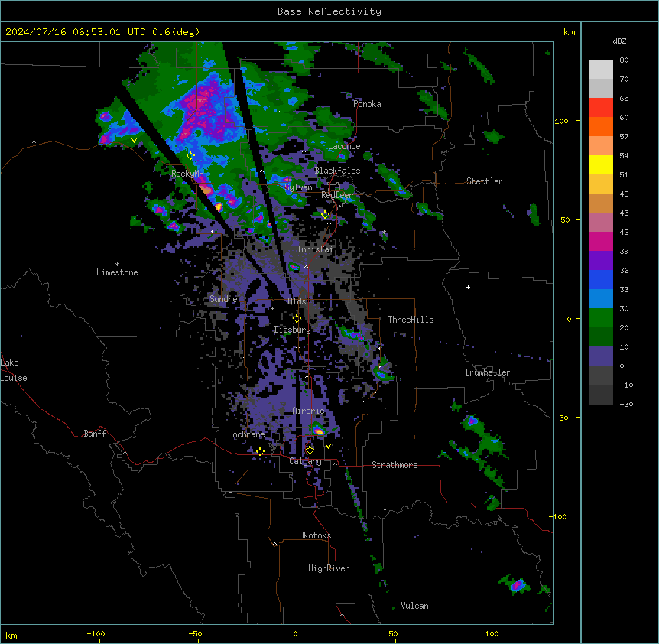
Task: Click the yellow diamond marker below Cochrane
Action: pyautogui.click(x=260, y=451)
